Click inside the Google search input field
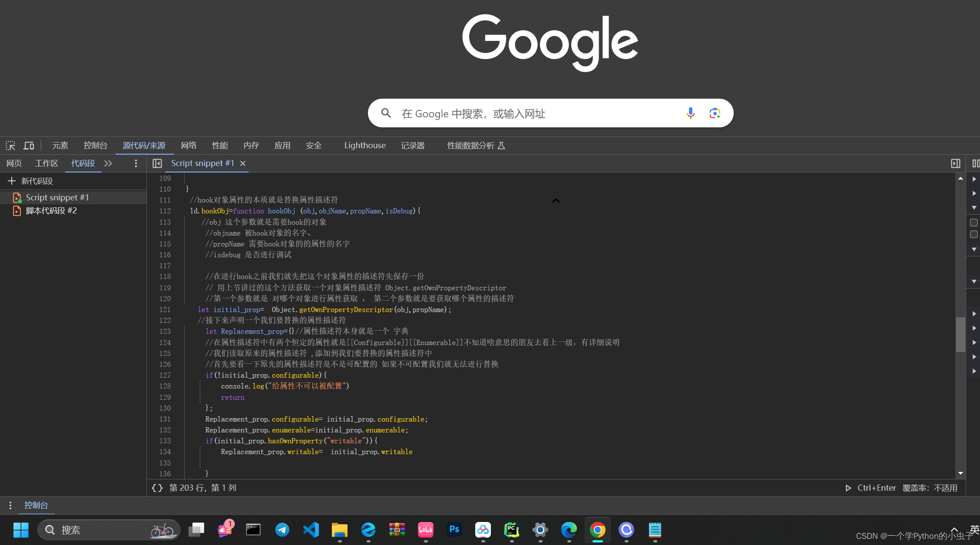Screen dimensions: 980x545 point(521,113)
